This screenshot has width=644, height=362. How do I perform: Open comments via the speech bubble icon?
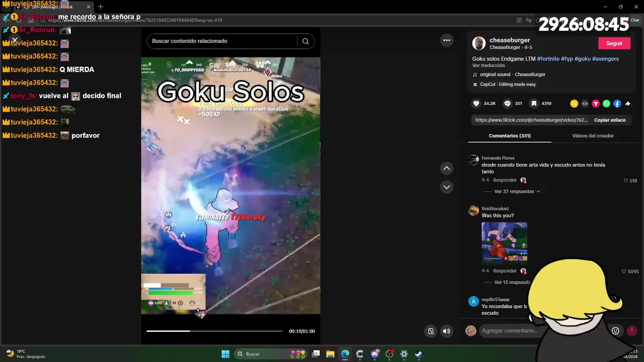pyautogui.click(x=508, y=104)
